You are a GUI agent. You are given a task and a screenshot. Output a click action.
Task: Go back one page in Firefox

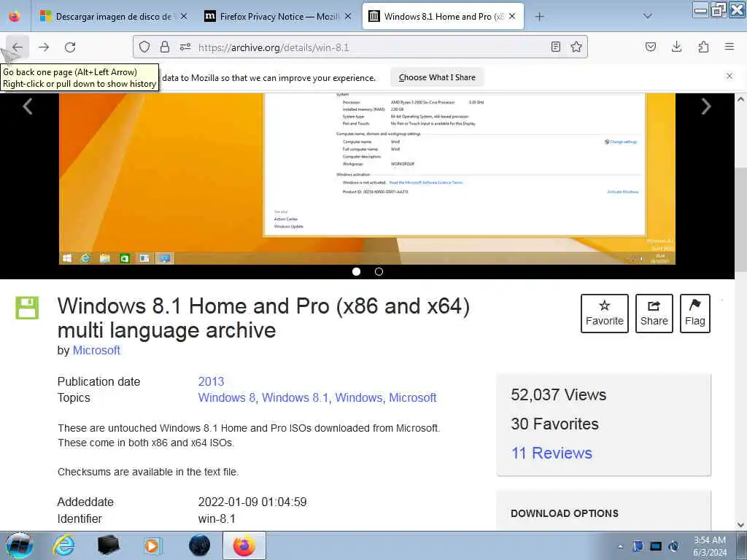coord(18,47)
